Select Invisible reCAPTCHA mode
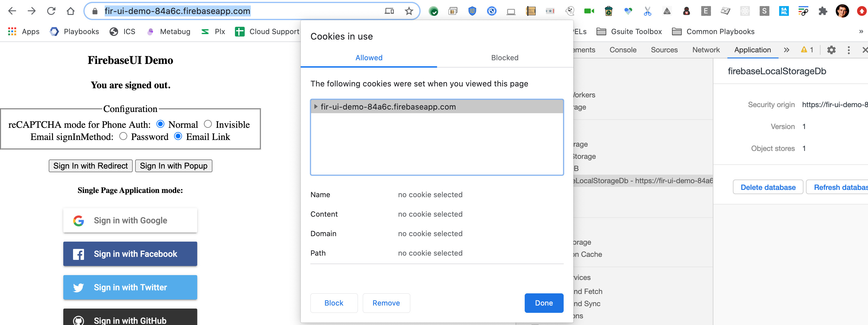 [208, 124]
